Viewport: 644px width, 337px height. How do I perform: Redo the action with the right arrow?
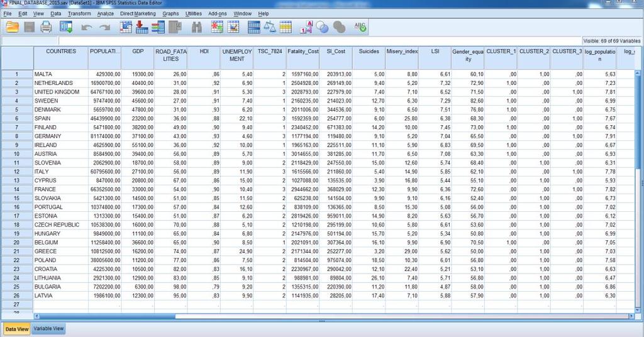point(105,28)
